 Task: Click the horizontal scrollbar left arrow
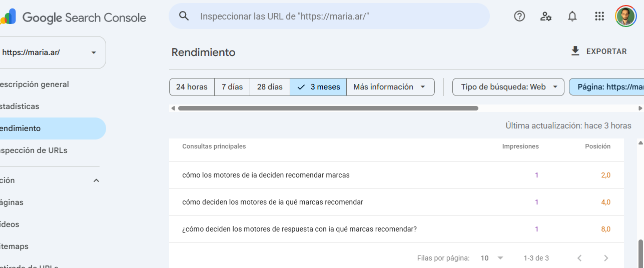tap(173, 108)
